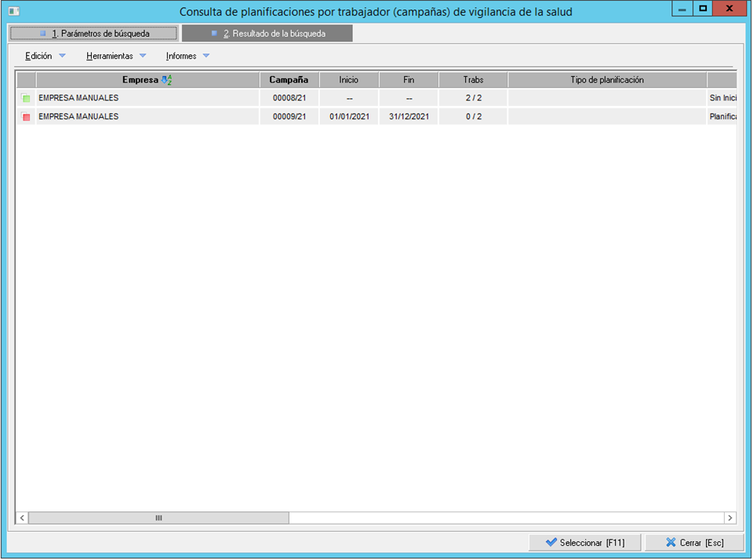Image resolution: width=753 pixels, height=560 pixels.
Task: Click the window icon in the title bar
Action: click(x=13, y=11)
